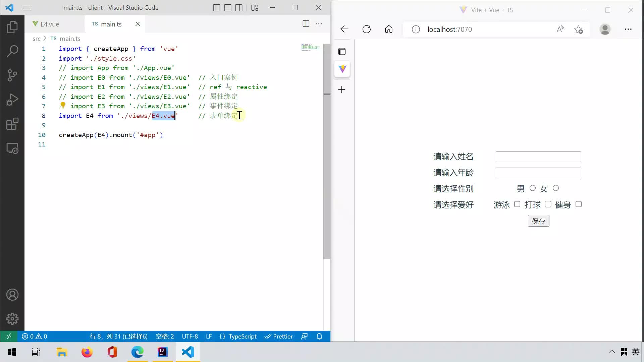Split the editor to the right
The width and height of the screenshot is (644, 362).
click(306, 23)
